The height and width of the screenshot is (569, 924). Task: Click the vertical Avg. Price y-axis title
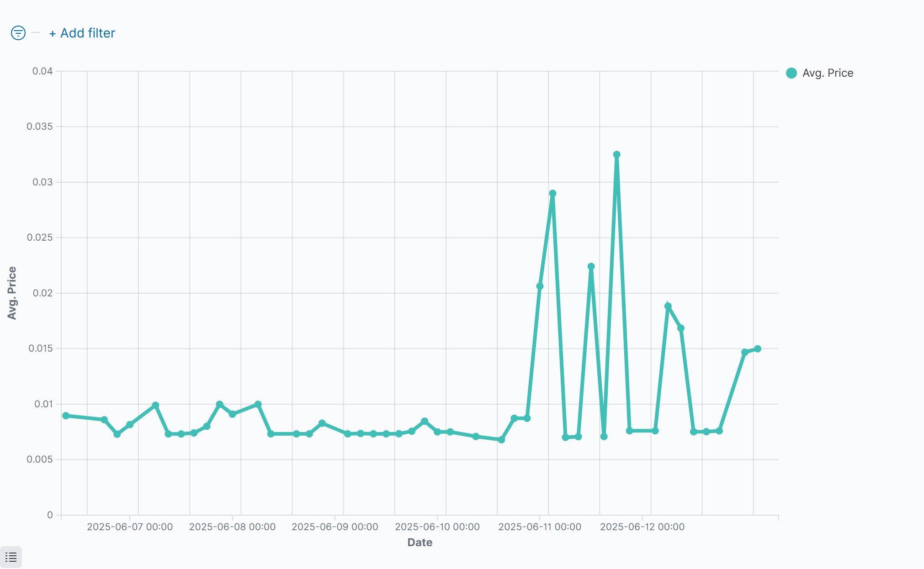pyautogui.click(x=12, y=293)
